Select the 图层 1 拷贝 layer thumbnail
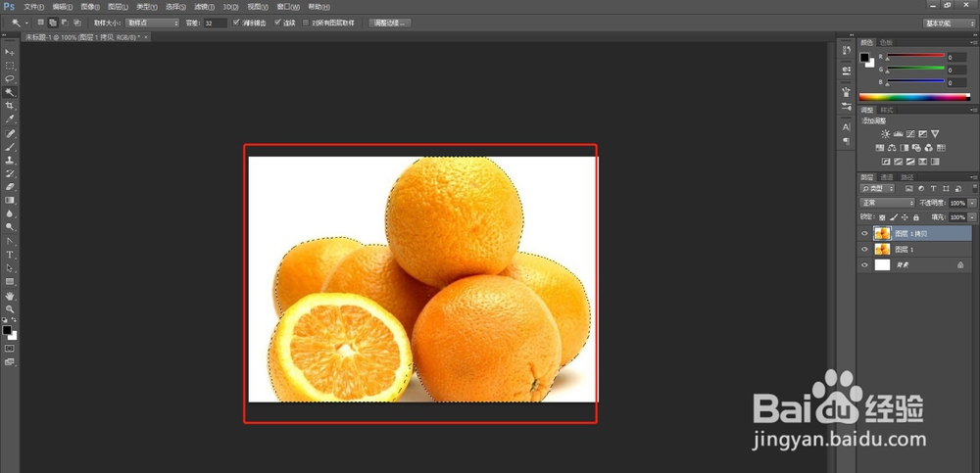Image resolution: width=980 pixels, height=473 pixels. 882,234
